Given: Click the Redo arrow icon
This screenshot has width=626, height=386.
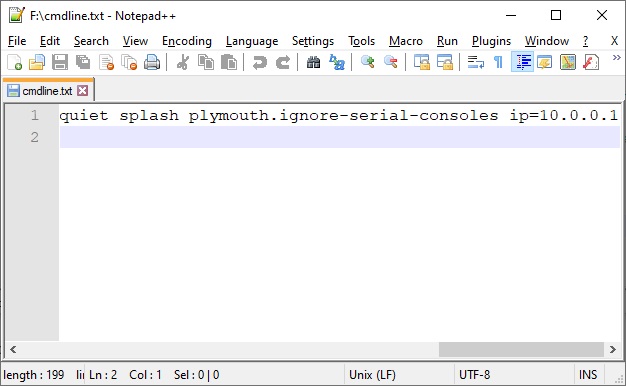Looking at the screenshot, I should 283,62.
